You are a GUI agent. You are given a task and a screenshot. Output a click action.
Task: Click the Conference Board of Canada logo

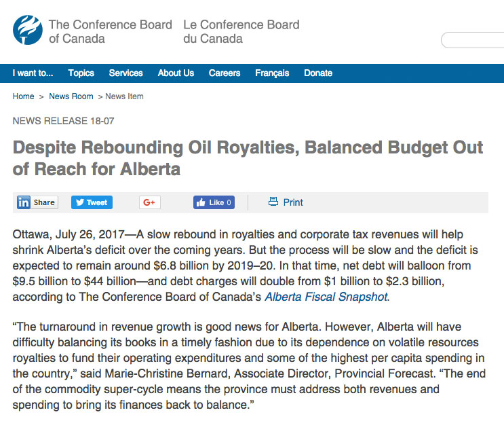pyautogui.click(x=28, y=30)
